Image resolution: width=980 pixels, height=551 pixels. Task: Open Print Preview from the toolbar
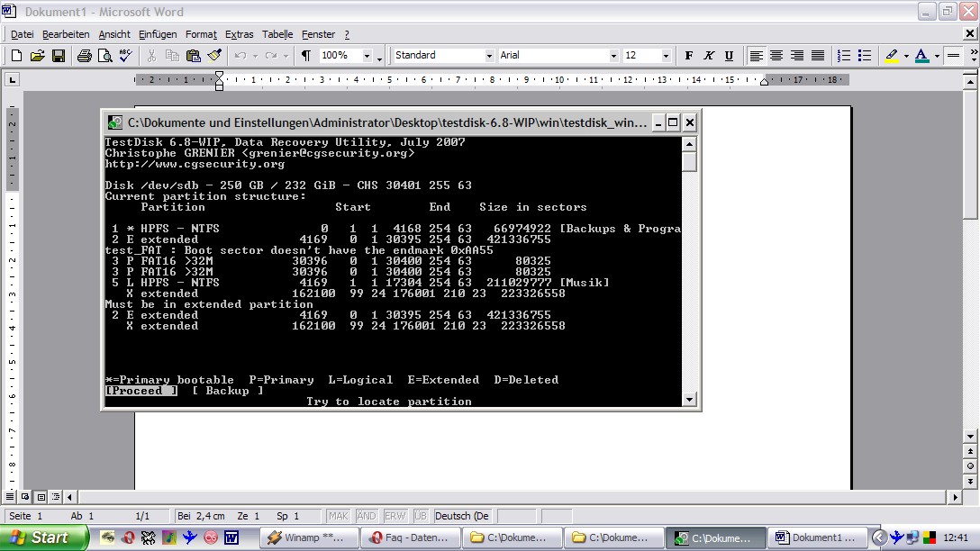[104, 56]
